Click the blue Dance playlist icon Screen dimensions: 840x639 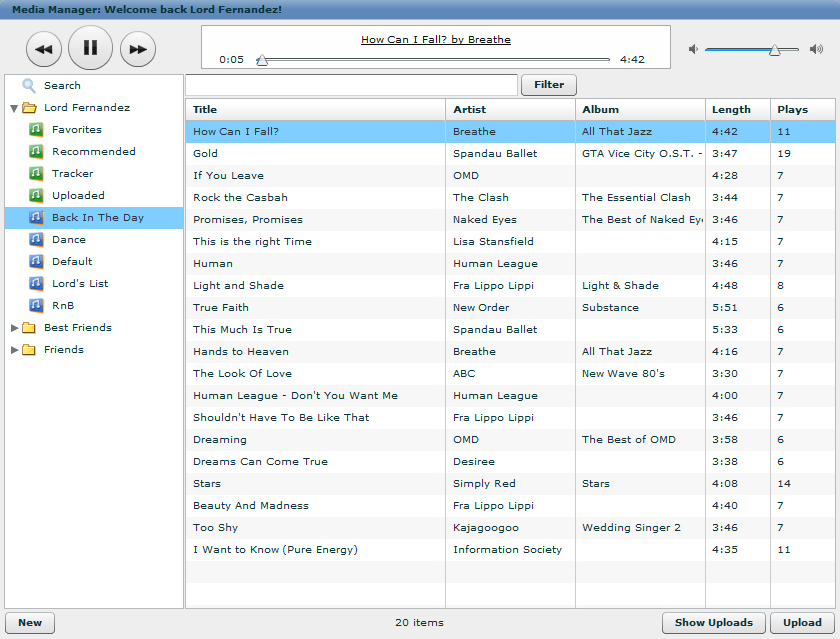[36, 239]
